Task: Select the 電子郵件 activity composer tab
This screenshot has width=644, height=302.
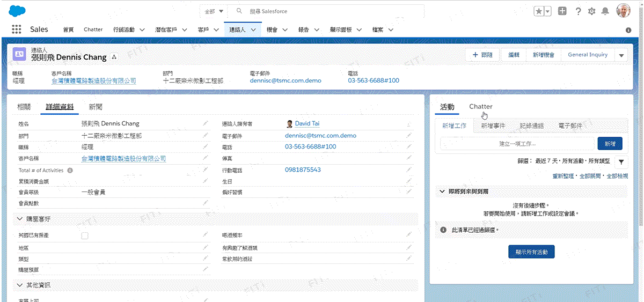Action: [x=570, y=126]
